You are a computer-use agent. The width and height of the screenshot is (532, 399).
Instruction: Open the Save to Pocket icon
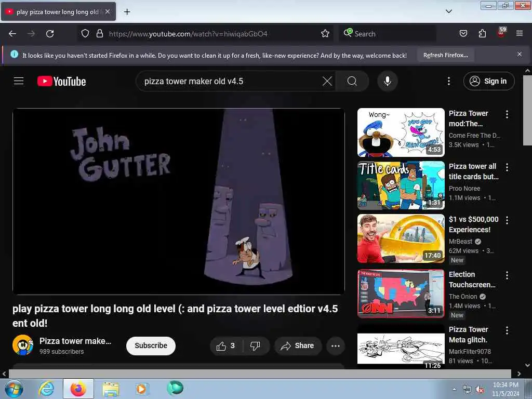[463, 34]
